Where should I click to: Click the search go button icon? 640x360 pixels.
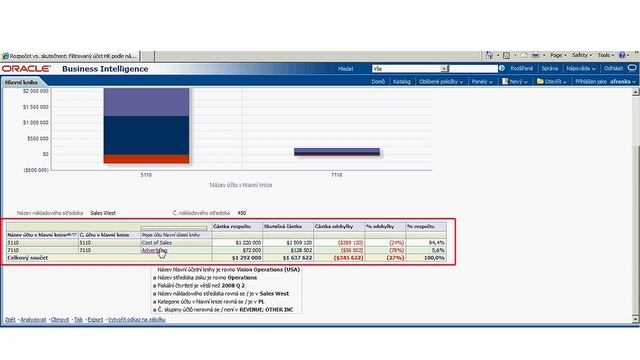tap(502, 69)
